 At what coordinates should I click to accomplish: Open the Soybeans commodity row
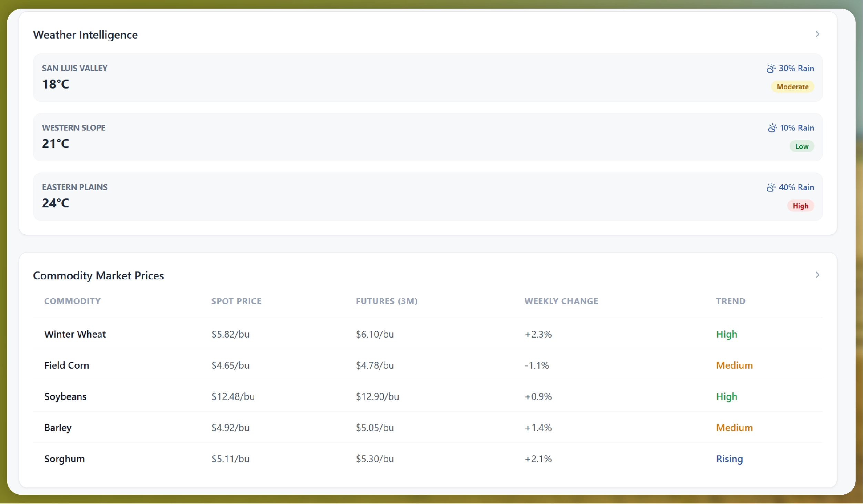click(x=65, y=397)
